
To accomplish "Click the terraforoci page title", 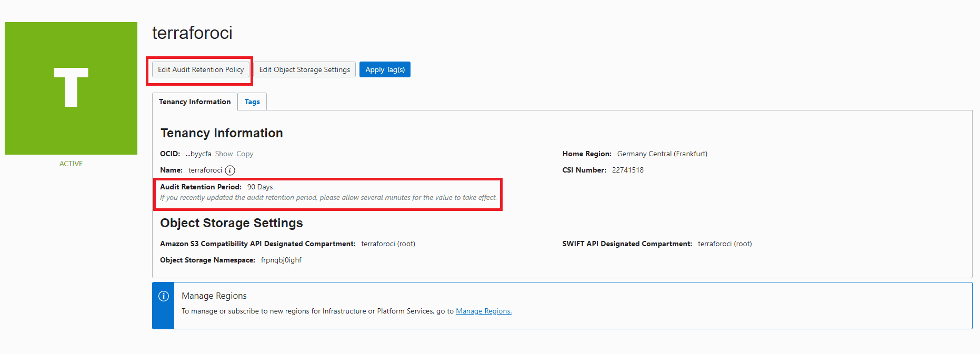I will (192, 33).
